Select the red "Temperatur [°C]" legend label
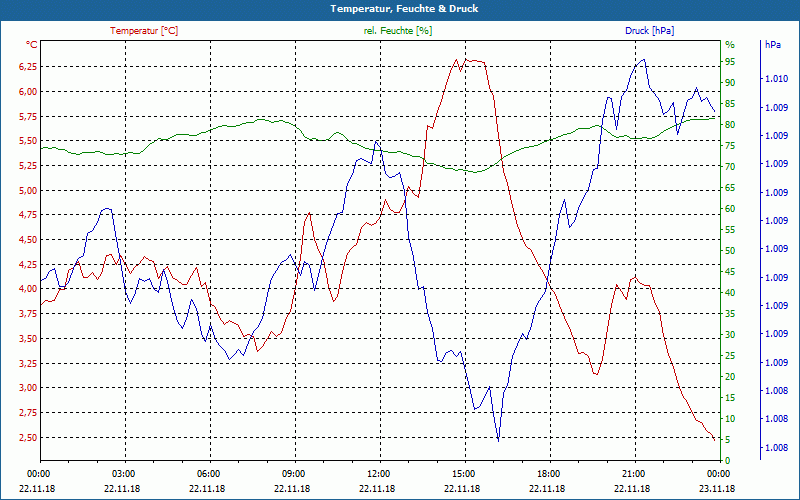 pos(144,31)
